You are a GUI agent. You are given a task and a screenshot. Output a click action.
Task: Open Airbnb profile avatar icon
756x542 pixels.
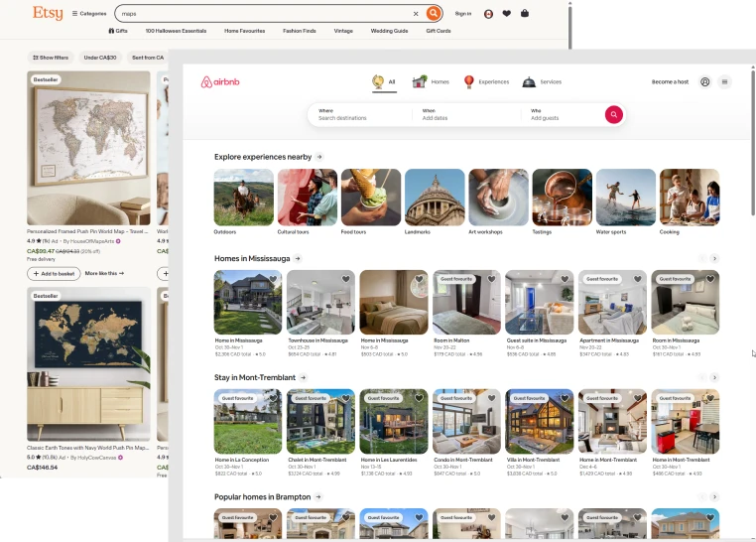704,82
